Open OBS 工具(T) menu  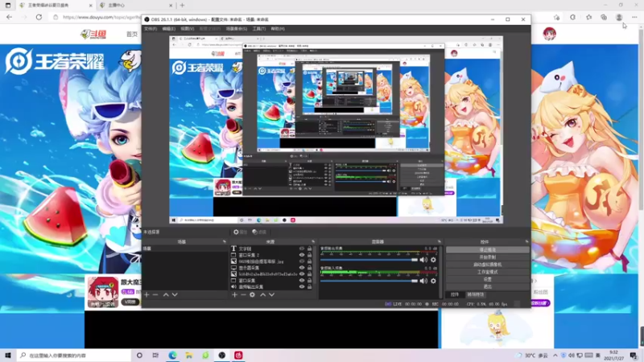point(259,29)
